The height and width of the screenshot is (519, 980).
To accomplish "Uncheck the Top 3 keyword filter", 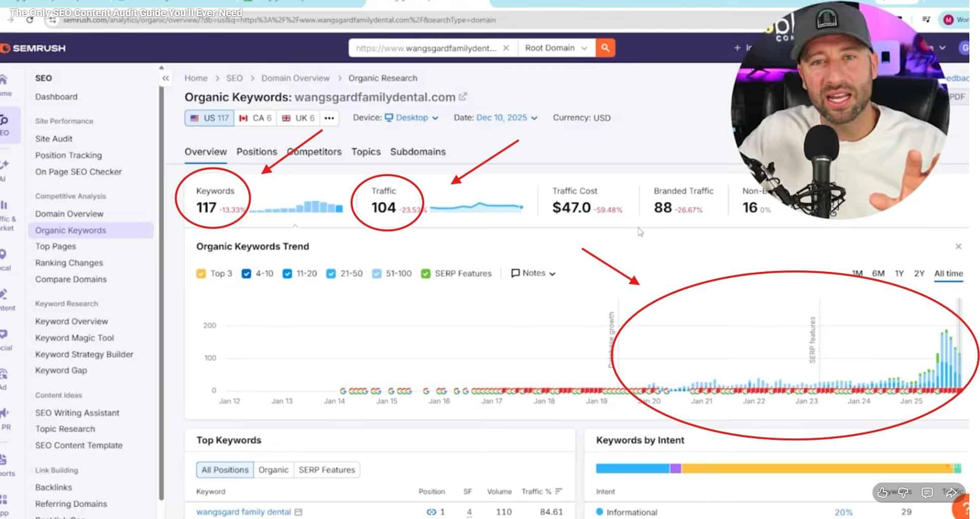I will click(201, 273).
